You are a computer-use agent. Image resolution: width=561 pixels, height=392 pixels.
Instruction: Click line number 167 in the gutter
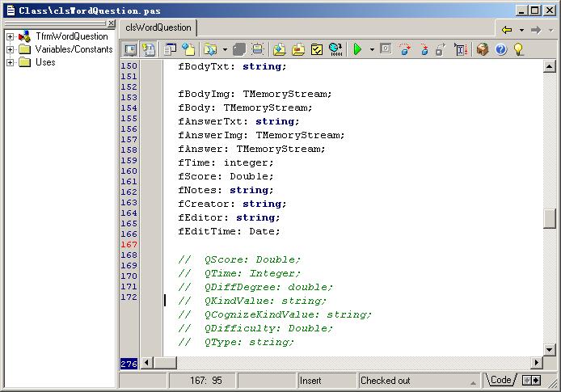click(129, 244)
